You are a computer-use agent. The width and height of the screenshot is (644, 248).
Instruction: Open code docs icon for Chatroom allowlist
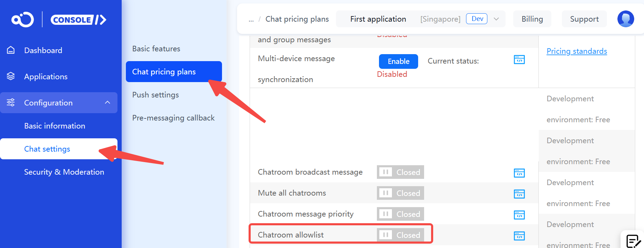pyautogui.click(x=519, y=236)
